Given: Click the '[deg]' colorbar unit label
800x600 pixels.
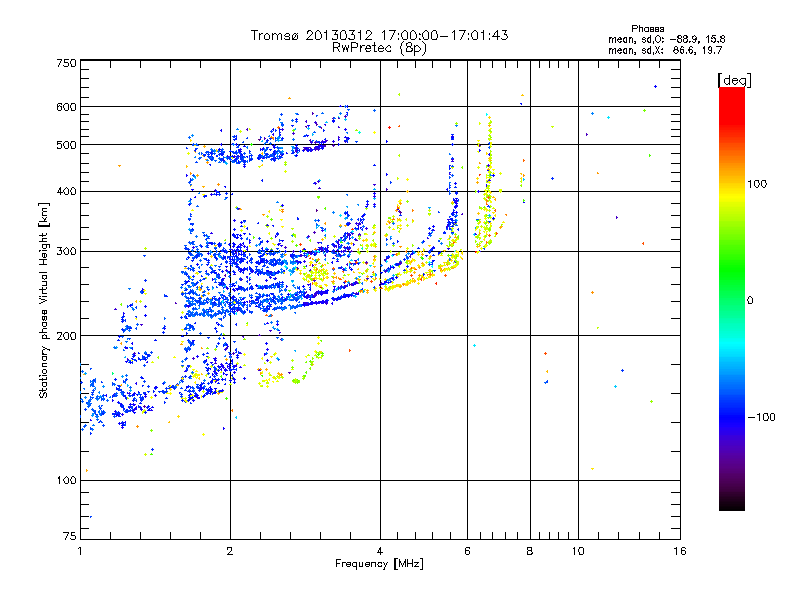Looking at the screenshot, I should pyautogui.click(x=734, y=80).
